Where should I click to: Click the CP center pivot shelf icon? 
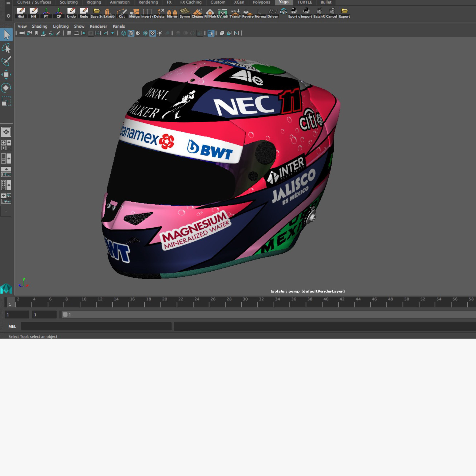(x=59, y=13)
